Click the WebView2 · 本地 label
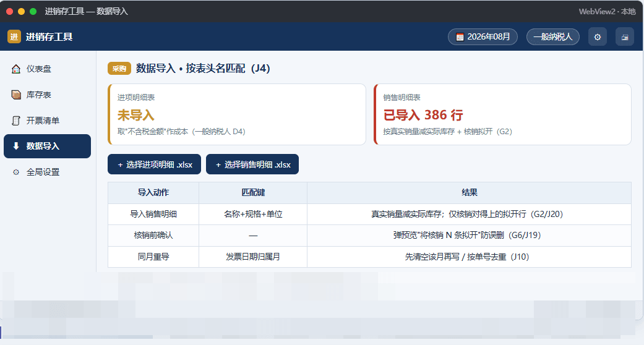This screenshot has width=644, height=345. (607, 12)
